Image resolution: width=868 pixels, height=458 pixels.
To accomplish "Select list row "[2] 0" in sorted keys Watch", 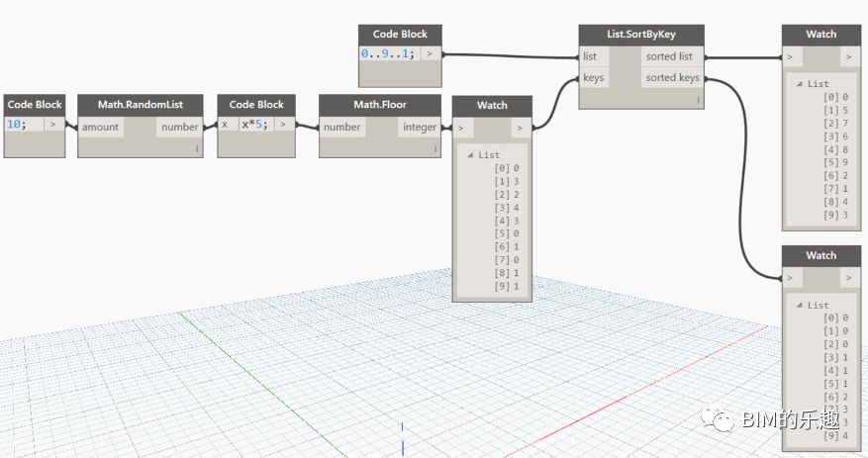I will tap(836, 344).
